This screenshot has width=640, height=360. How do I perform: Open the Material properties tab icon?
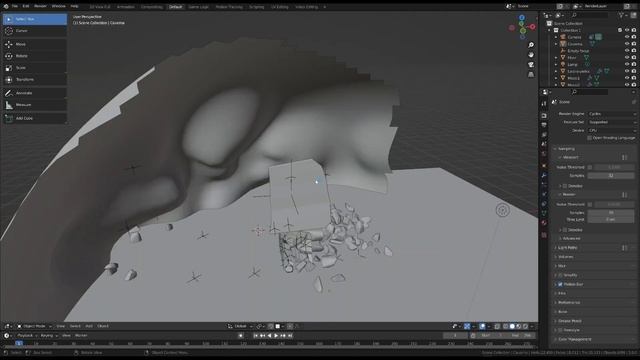click(x=544, y=223)
